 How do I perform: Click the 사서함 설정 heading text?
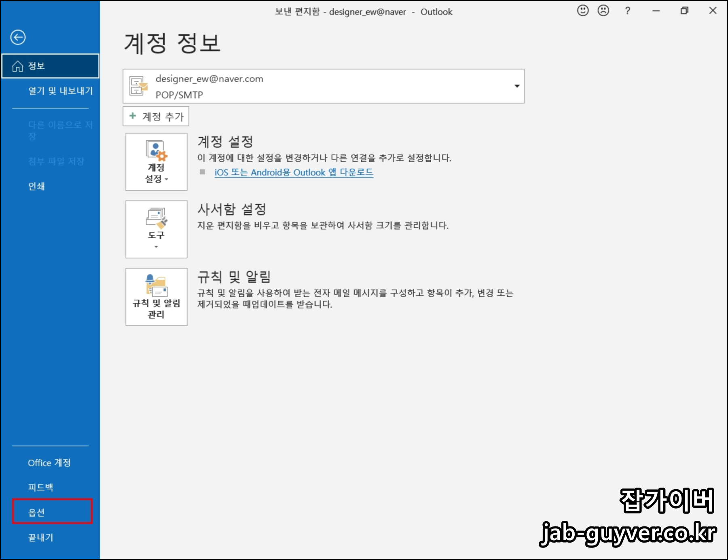click(232, 209)
